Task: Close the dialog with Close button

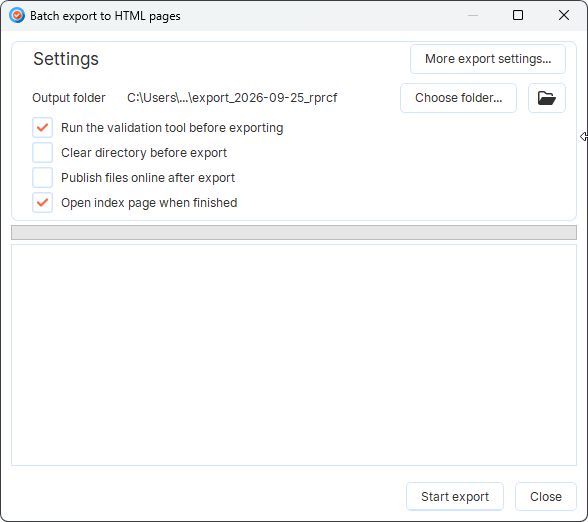Action: coord(546,496)
